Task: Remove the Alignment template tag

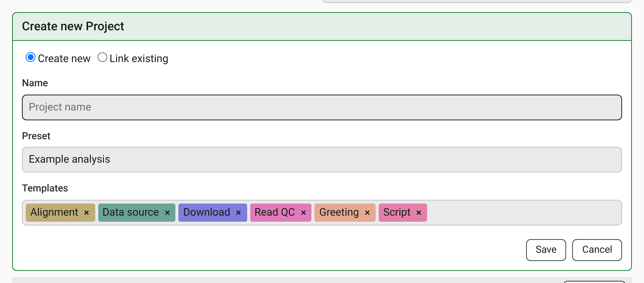Action: (87, 213)
